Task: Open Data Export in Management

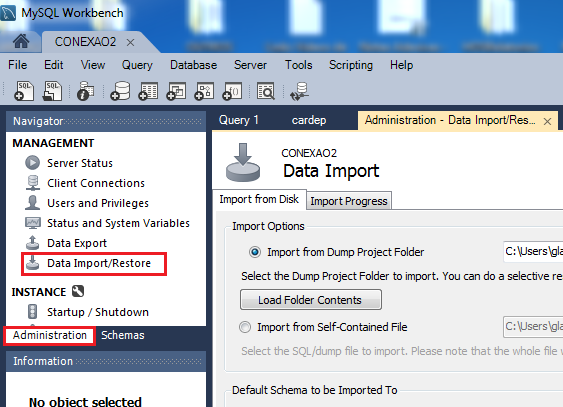Action: 77,243
